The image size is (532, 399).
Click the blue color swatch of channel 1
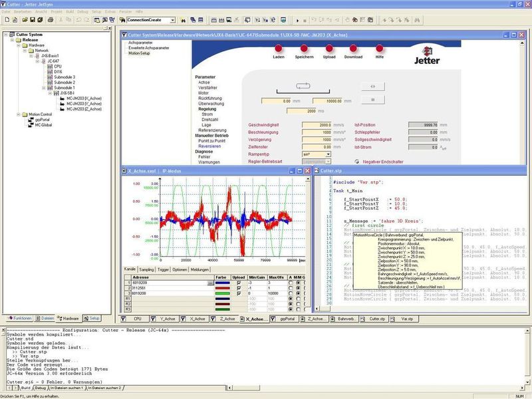[x=223, y=283]
